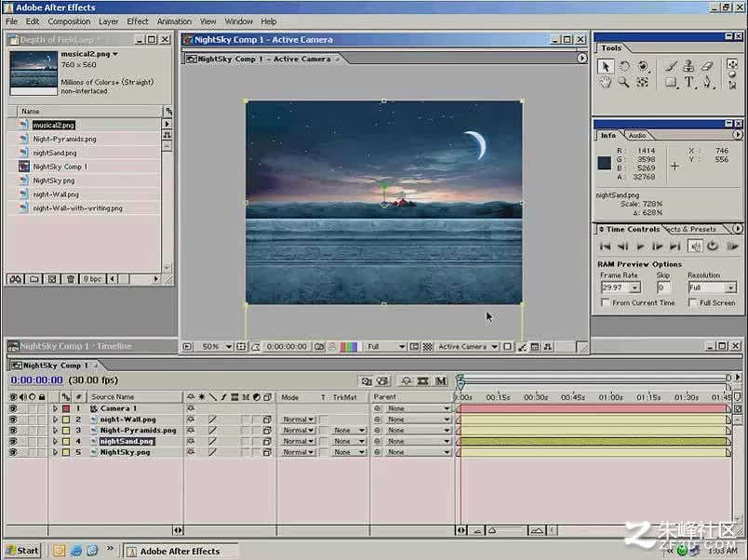Select the Pan Behind tool
Image resolution: width=748 pixels, height=560 pixels.
coord(643,82)
